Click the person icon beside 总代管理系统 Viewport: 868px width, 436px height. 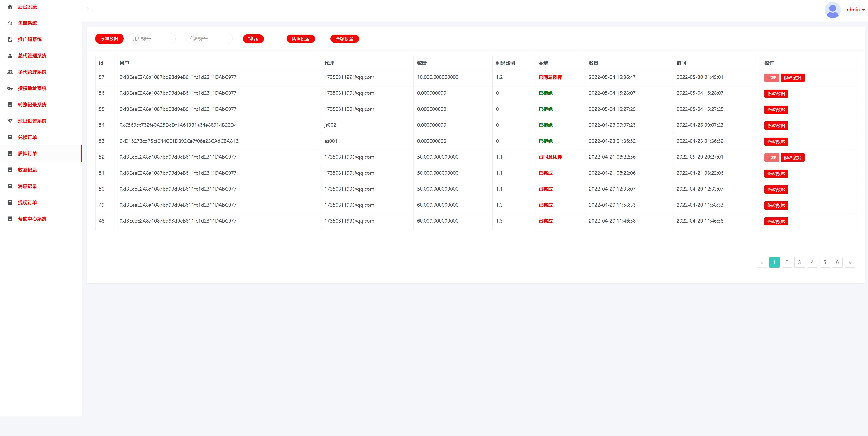click(x=10, y=56)
